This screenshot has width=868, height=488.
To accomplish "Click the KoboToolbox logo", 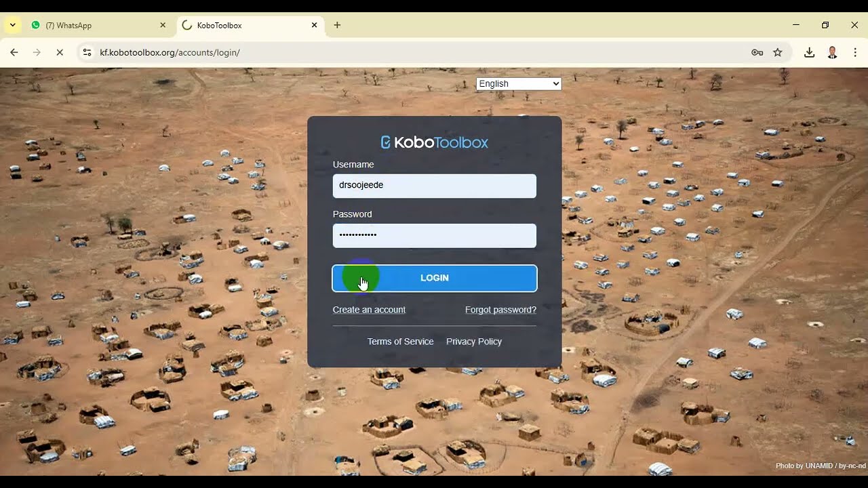I will 435,142.
